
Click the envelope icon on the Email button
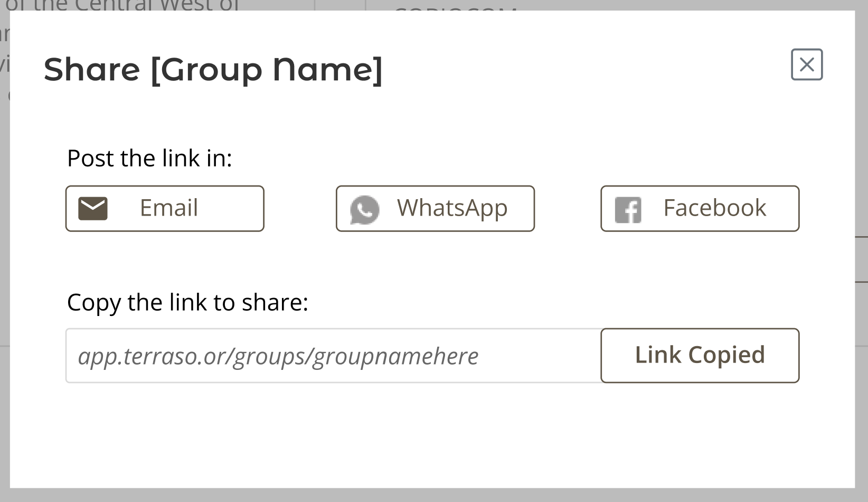click(93, 208)
